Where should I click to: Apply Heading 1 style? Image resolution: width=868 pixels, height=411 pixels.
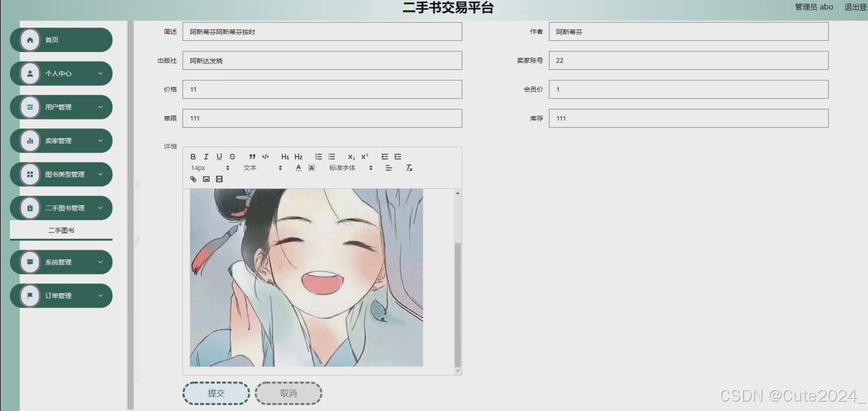point(285,157)
